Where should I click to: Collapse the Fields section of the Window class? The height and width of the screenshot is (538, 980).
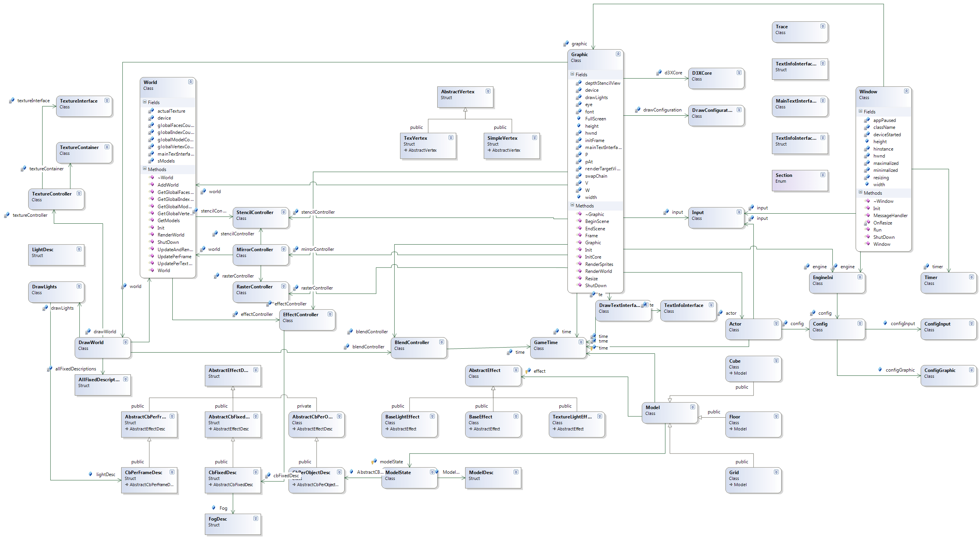[x=860, y=111]
